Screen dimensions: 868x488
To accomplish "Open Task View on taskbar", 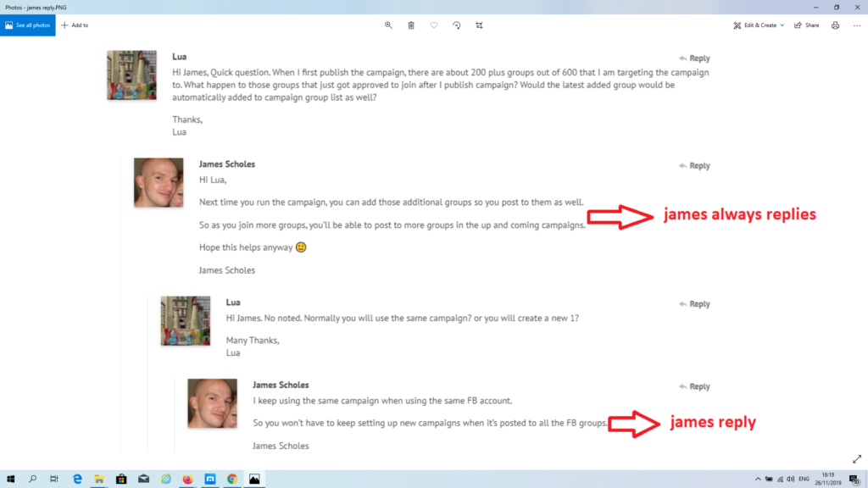I will click(x=54, y=480).
